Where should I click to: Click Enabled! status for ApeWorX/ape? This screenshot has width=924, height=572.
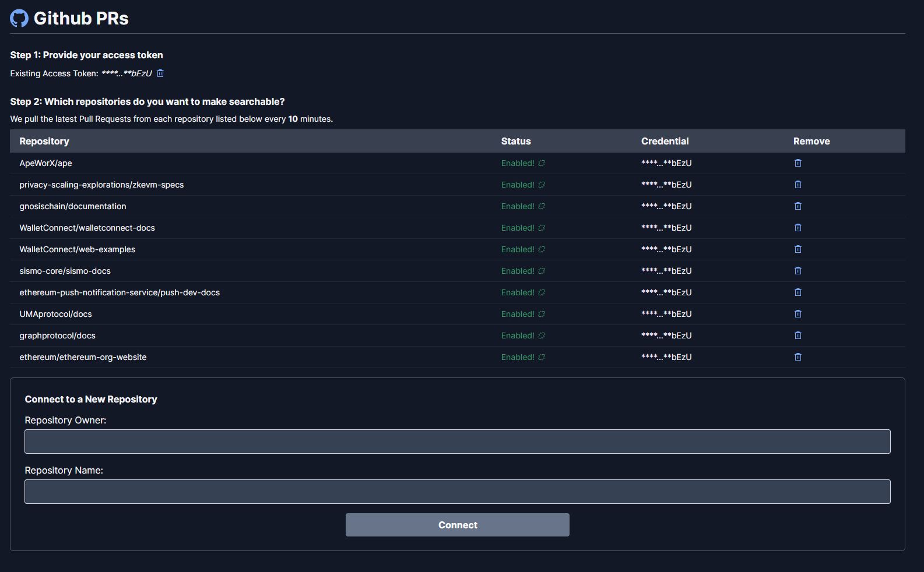pos(518,163)
